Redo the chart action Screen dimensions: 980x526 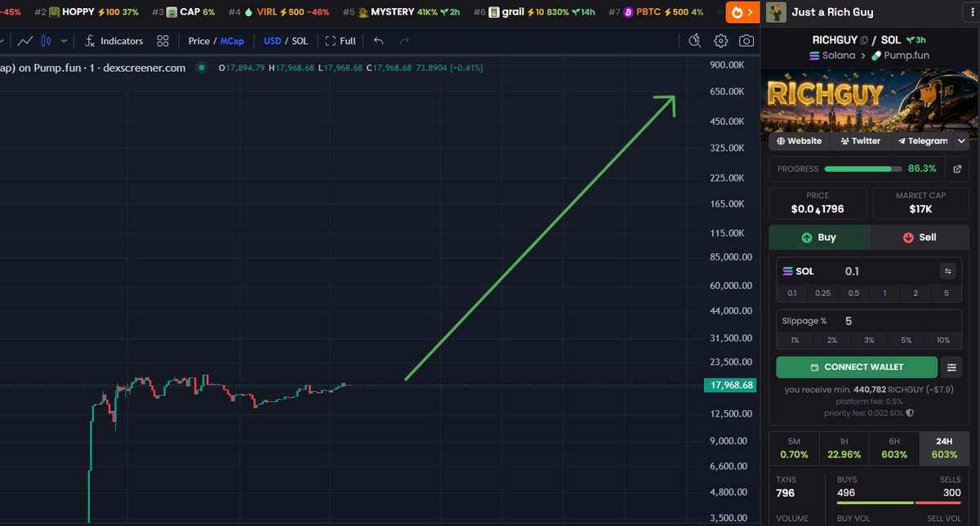pyautogui.click(x=404, y=41)
